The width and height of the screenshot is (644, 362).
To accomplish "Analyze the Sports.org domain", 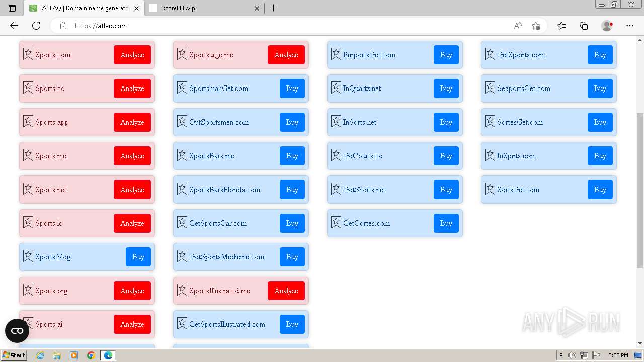I will (x=132, y=291).
